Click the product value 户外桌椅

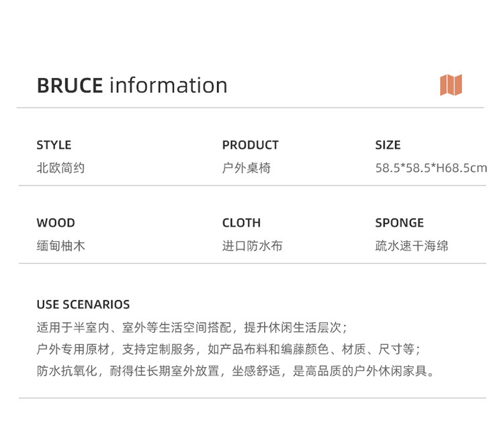click(x=246, y=168)
